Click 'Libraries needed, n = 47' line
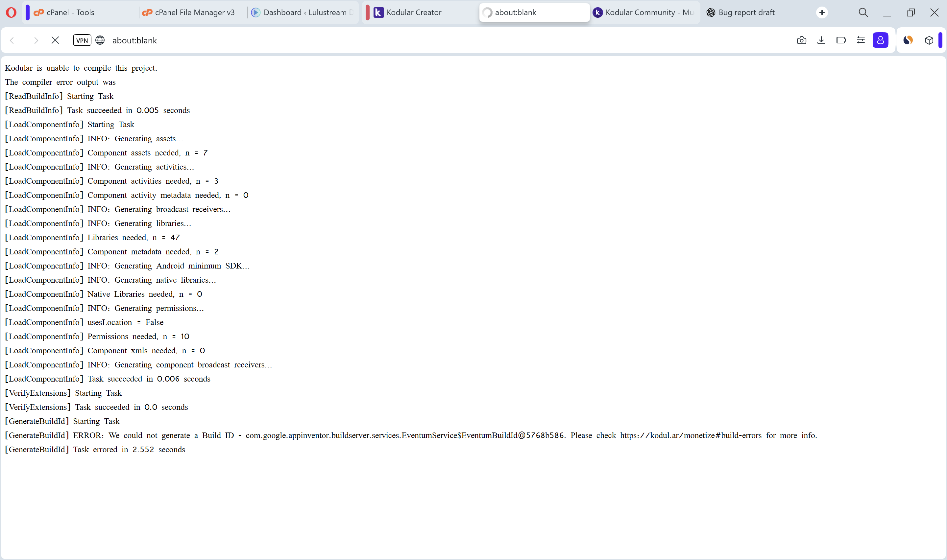Image resolution: width=947 pixels, height=560 pixels. point(92,238)
